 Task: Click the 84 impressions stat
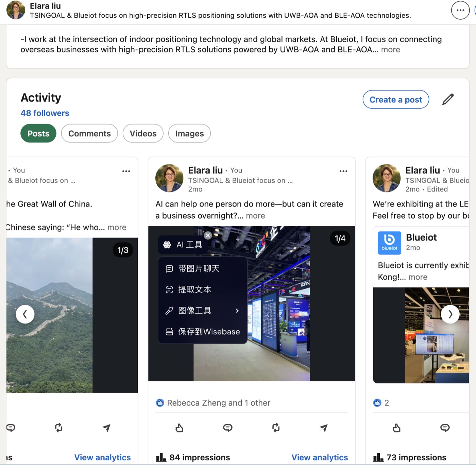(193, 457)
